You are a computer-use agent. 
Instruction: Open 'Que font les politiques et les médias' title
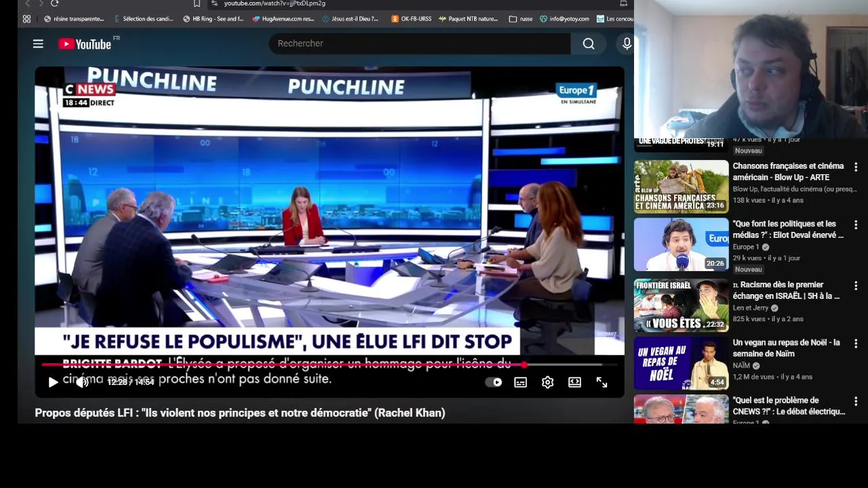click(x=788, y=229)
